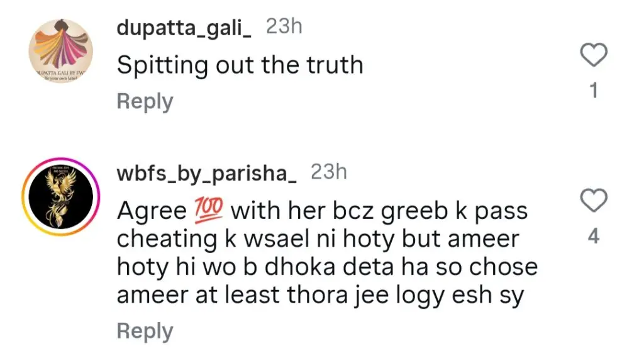Open dupatta_gali_ profile picture
Image resolution: width=644 pixels, height=358 pixels.
click(x=61, y=50)
